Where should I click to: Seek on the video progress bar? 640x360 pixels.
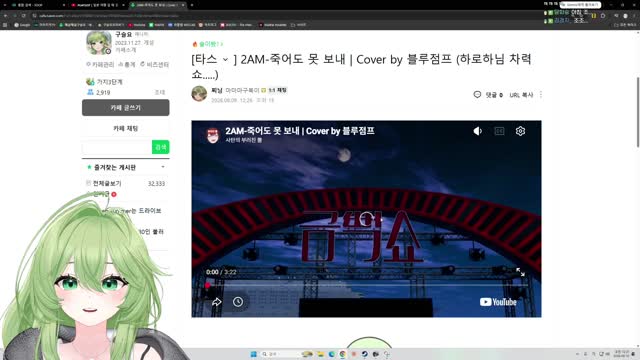tap(367, 285)
